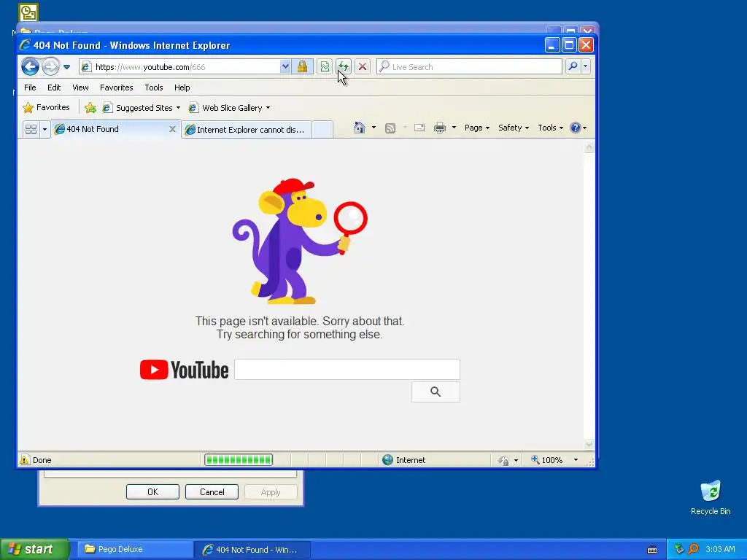Click the Internet zone globe icon

coord(388,460)
